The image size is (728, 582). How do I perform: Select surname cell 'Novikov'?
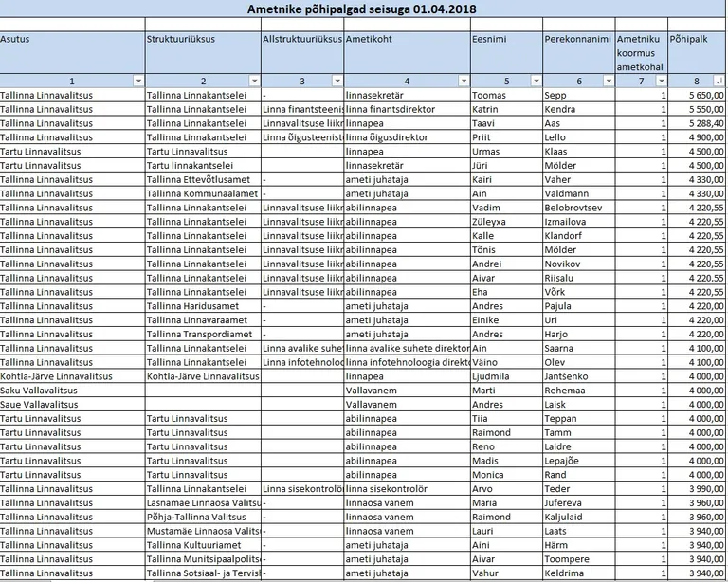[x=579, y=264]
